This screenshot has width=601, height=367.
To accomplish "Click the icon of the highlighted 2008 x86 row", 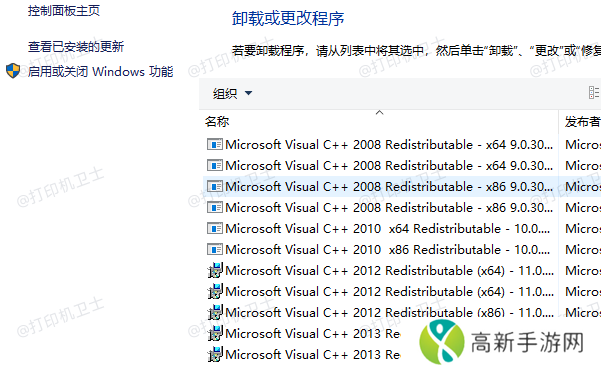I will click(215, 187).
